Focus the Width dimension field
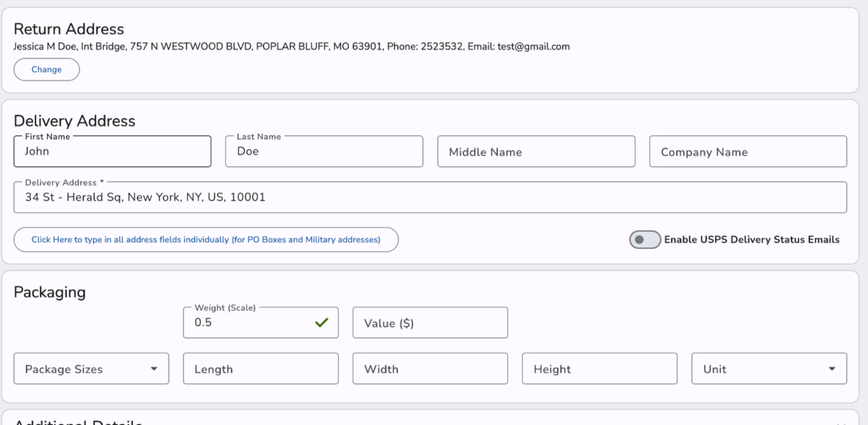 pyautogui.click(x=430, y=369)
